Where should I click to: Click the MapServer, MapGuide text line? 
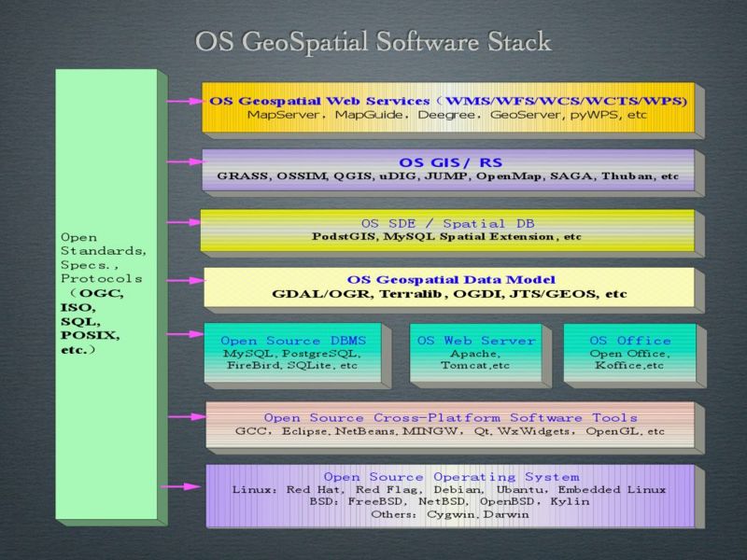click(448, 114)
